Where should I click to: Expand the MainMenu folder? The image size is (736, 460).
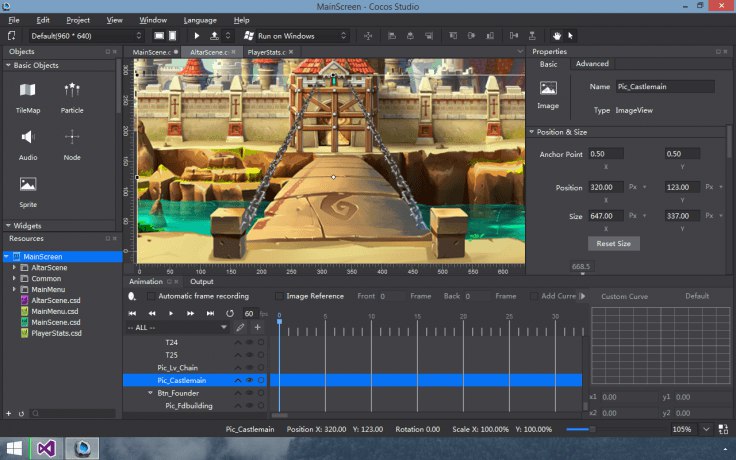tap(14, 289)
